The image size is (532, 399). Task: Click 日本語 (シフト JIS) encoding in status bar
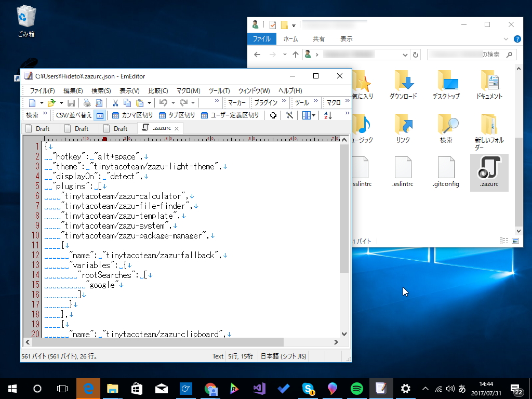[283, 356]
